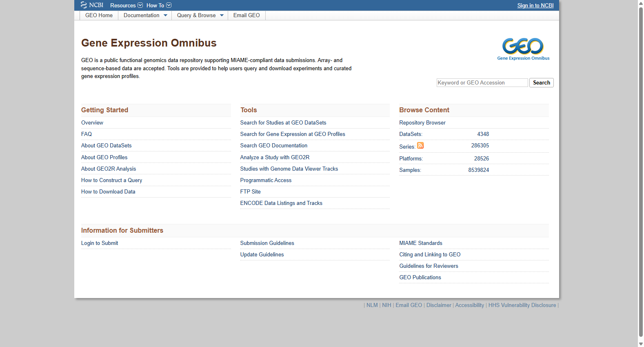The image size is (644, 347).
Task: Click the Series count 286305
Action: pos(480,145)
